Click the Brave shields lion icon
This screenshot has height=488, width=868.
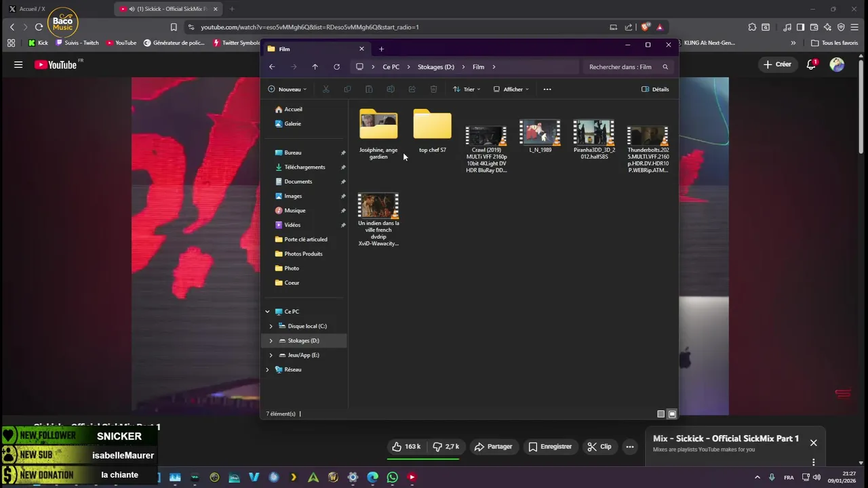pos(646,27)
